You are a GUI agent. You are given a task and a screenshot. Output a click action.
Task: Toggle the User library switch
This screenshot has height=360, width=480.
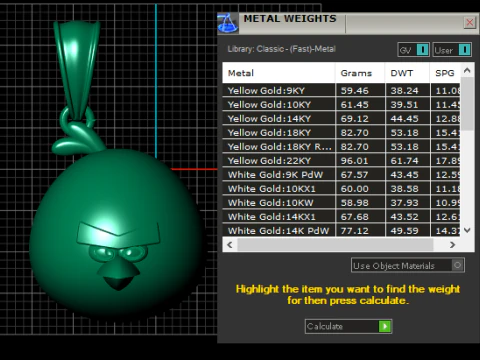coord(452,50)
